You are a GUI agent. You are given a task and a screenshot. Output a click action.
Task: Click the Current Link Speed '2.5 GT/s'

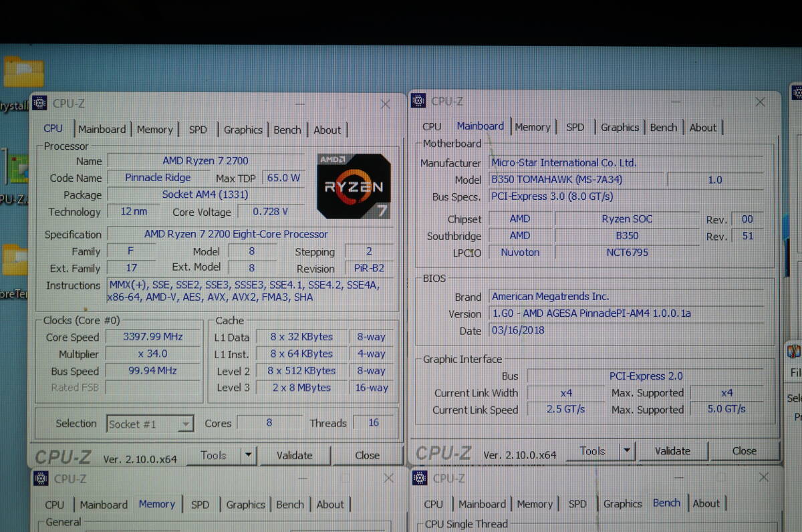click(x=566, y=410)
